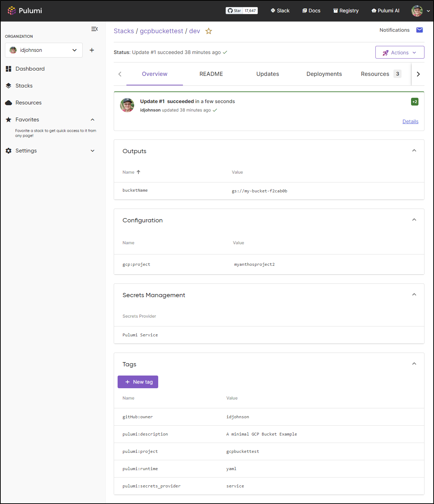Image resolution: width=434 pixels, height=504 pixels.
Task: Switch to the README tab
Action: [x=211, y=74]
